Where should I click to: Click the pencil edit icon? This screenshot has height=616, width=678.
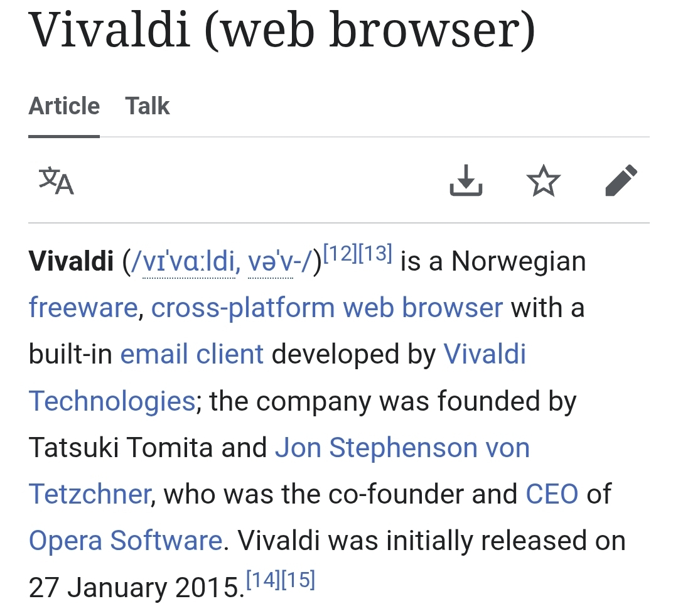click(x=621, y=181)
